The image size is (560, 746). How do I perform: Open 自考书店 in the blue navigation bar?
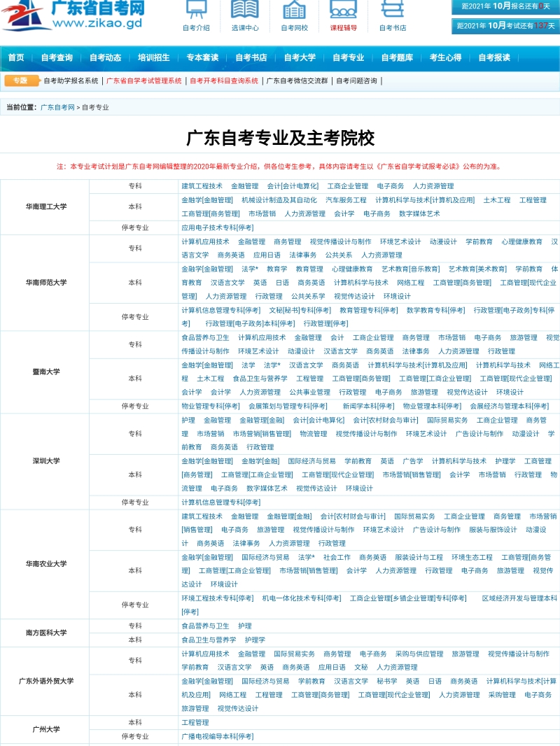click(251, 57)
